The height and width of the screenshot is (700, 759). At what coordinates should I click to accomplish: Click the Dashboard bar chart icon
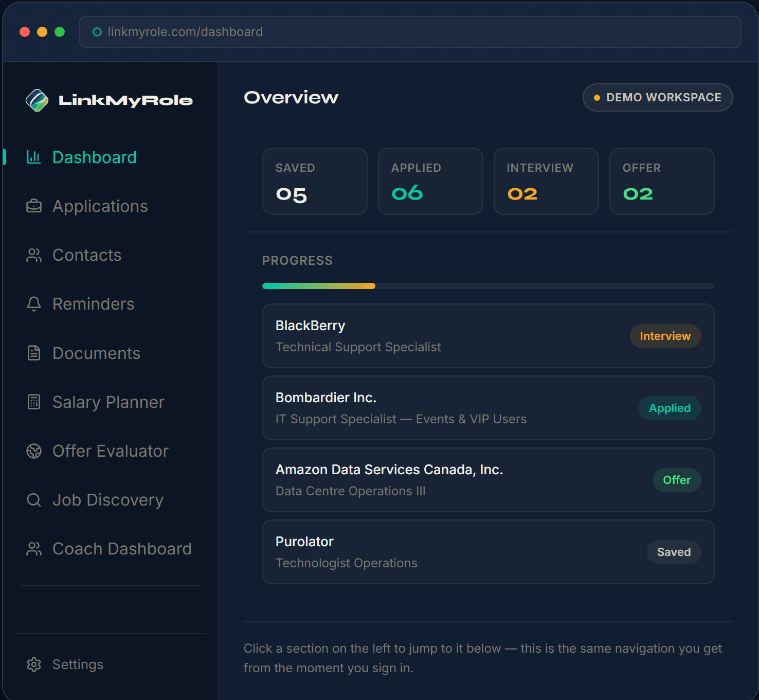click(34, 157)
